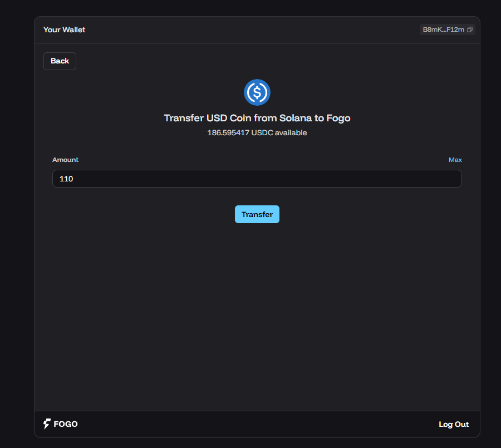Click the FOGO lightning bolt logo
501x448 pixels.
[x=47, y=424]
